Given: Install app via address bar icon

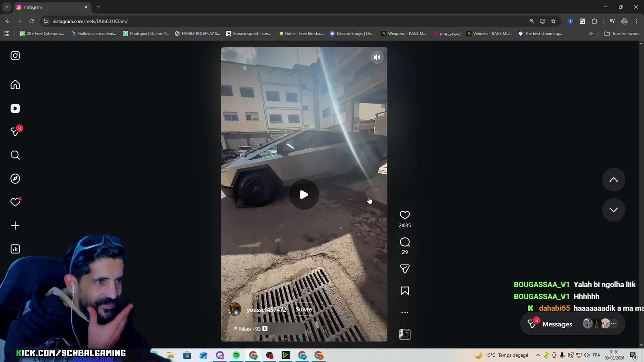Looking at the screenshot, I should (x=542, y=21).
